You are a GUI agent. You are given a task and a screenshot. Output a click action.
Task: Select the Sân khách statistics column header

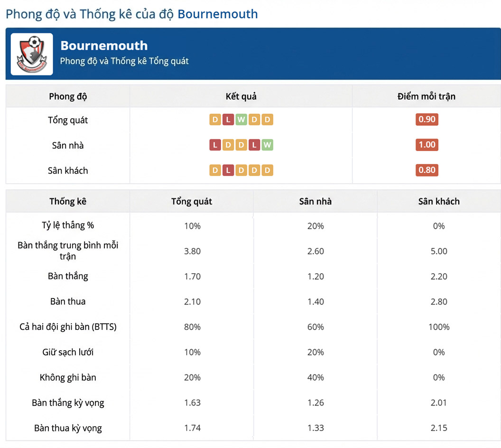(x=439, y=201)
